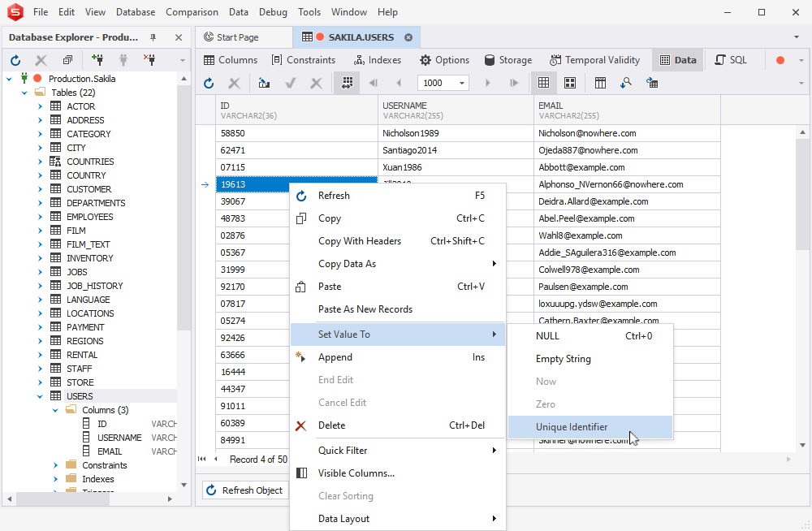The image size is (812, 531).
Task: Open the Database menu
Action: pos(135,12)
